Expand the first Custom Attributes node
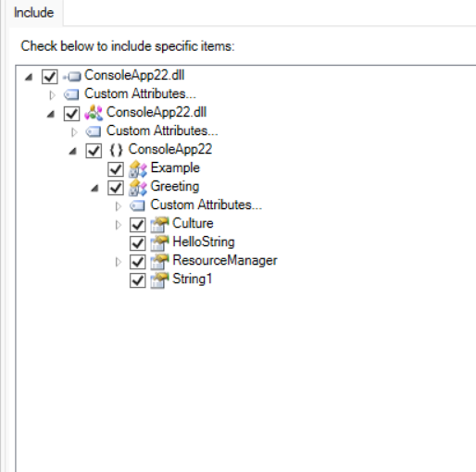 52,95
